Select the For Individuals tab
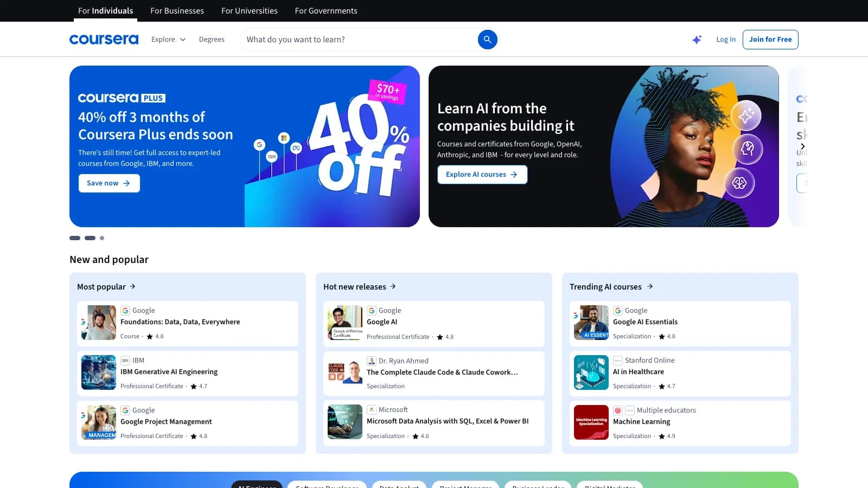 [105, 11]
